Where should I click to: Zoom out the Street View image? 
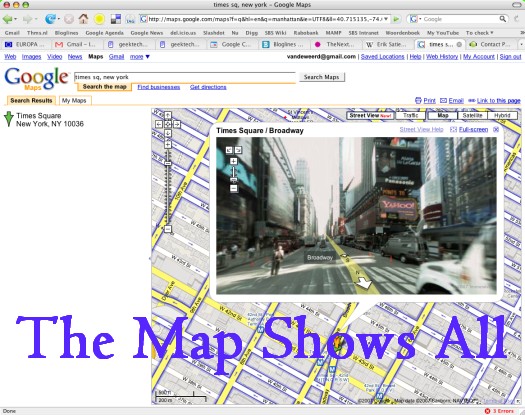pos(233,189)
